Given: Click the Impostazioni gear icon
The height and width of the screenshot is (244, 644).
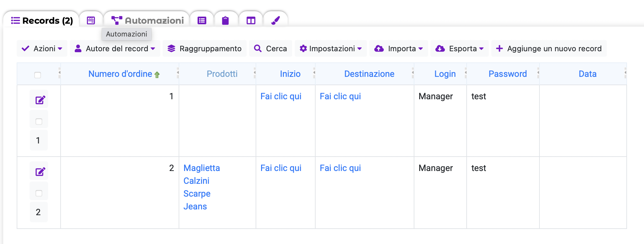Looking at the screenshot, I should point(303,48).
